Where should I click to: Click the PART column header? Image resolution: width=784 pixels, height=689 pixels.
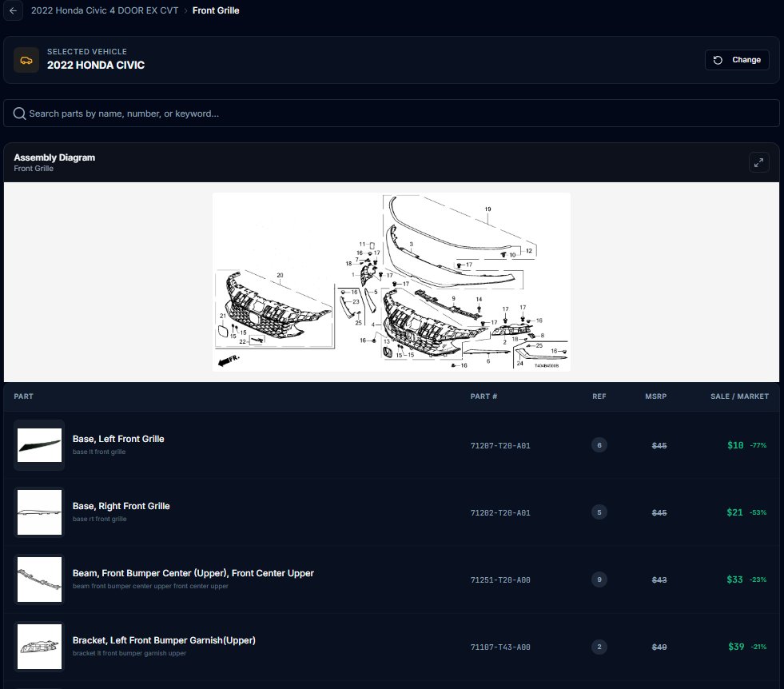[x=23, y=396]
